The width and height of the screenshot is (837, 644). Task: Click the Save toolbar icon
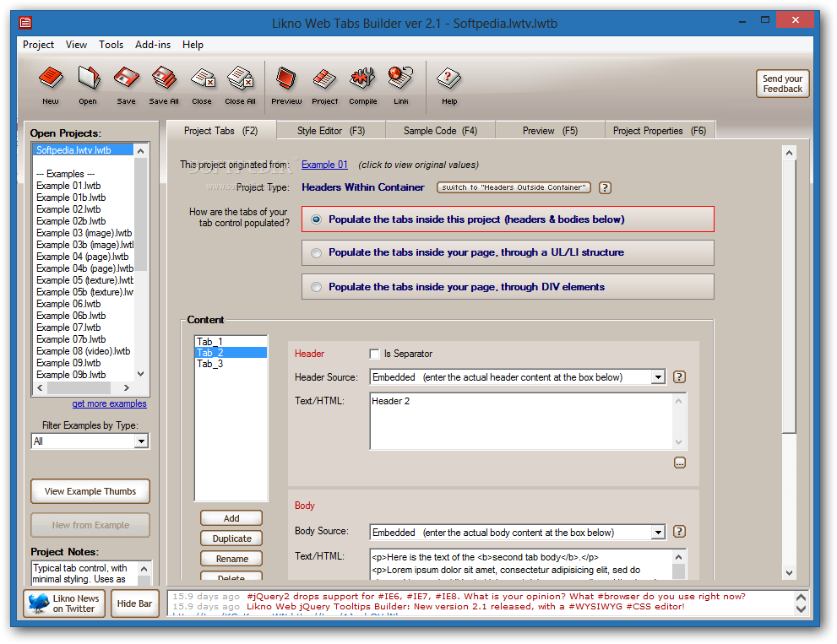[126, 85]
